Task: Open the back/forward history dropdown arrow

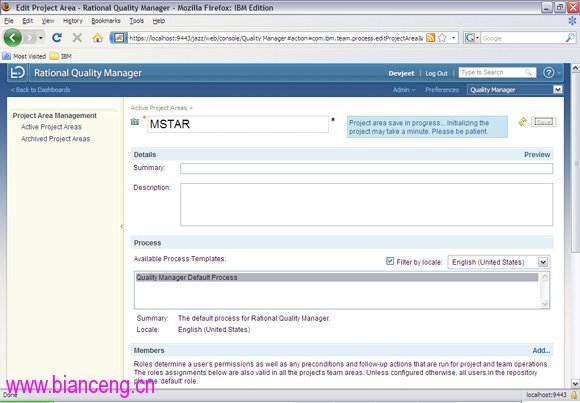Action: click(x=41, y=38)
